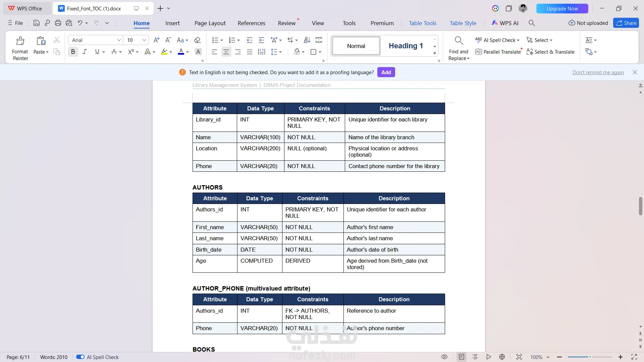Align text left

pyautogui.click(x=214, y=52)
